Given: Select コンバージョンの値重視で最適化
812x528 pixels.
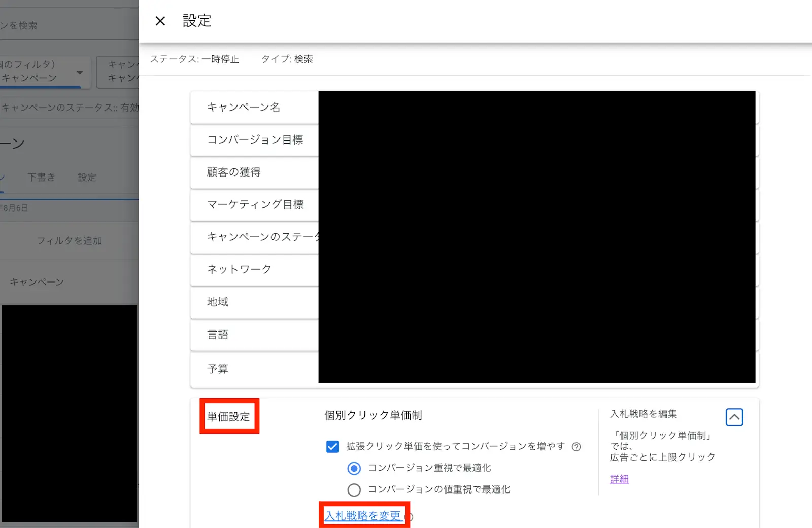Looking at the screenshot, I should (x=354, y=489).
